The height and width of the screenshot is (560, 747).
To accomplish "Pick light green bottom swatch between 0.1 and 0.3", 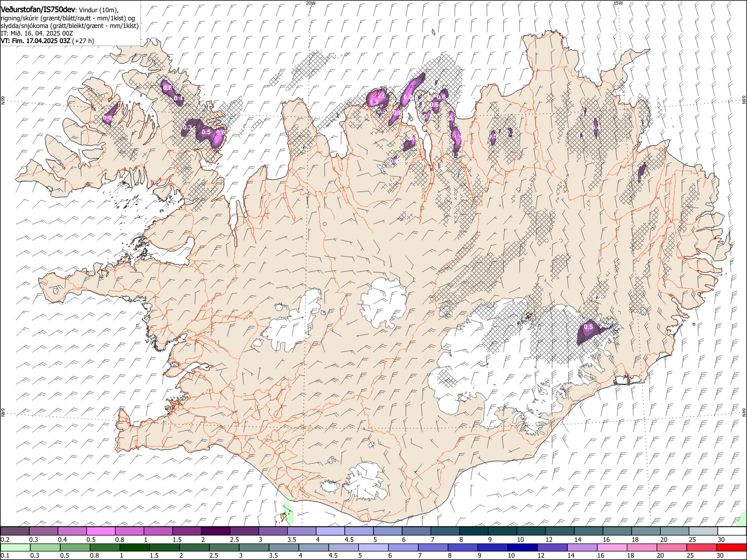I will pyautogui.click(x=15, y=547).
